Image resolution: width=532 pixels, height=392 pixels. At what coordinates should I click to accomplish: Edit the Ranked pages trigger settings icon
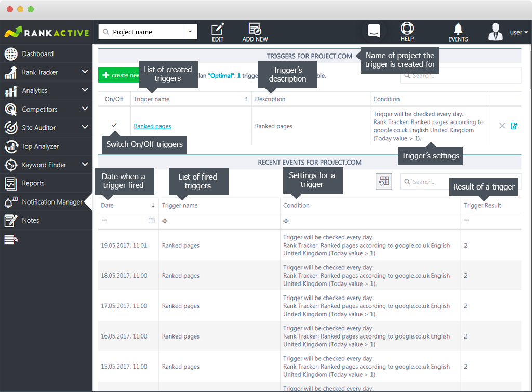(x=514, y=126)
